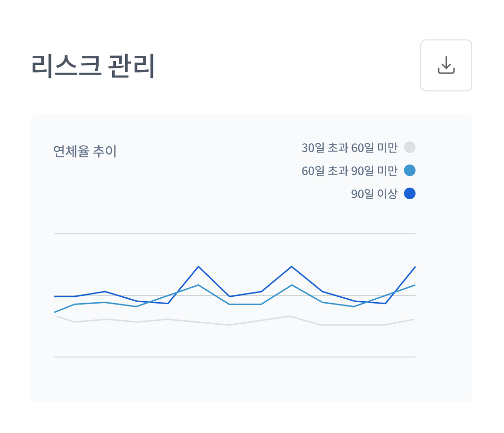This screenshot has width=504, height=433.
Task: Click the download icon button
Action: [x=446, y=65]
